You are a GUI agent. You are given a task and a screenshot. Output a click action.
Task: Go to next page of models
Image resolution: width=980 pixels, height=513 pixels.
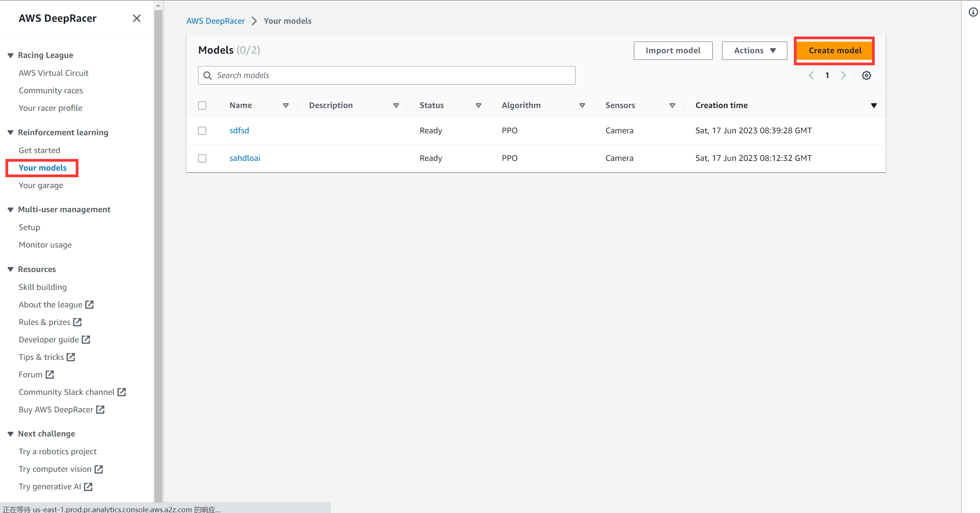[x=843, y=75]
